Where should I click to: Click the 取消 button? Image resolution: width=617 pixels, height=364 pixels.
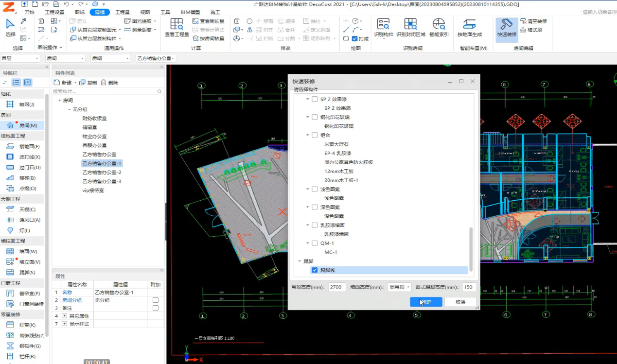[460, 302]
